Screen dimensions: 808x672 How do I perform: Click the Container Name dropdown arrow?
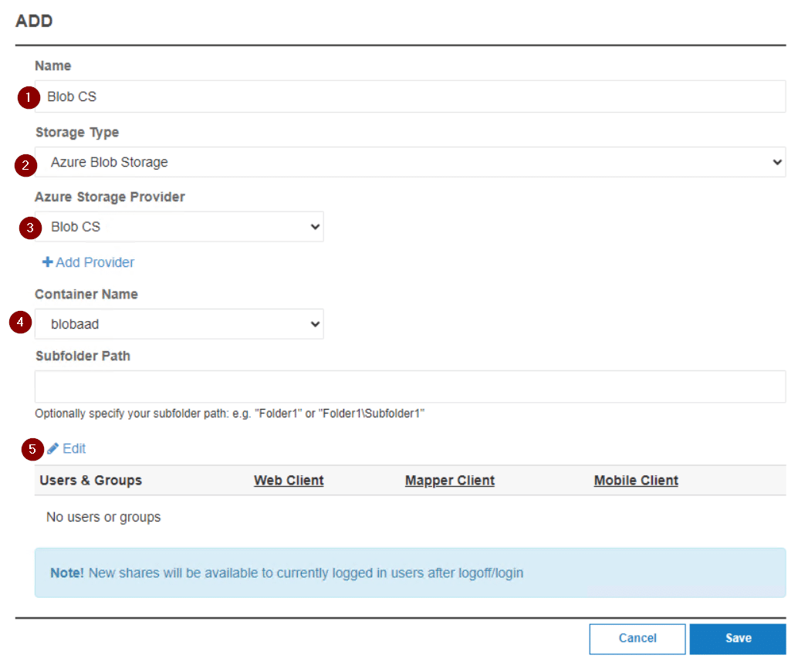point(314,324)
